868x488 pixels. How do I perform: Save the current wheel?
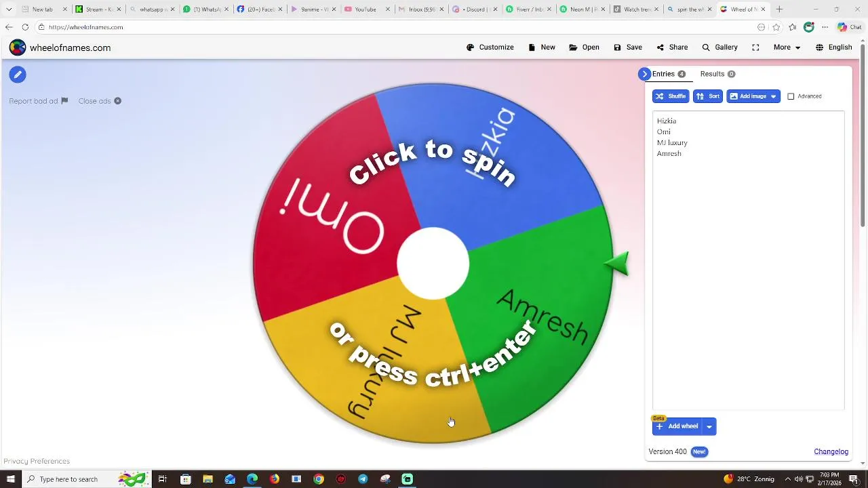click(627, 47)
